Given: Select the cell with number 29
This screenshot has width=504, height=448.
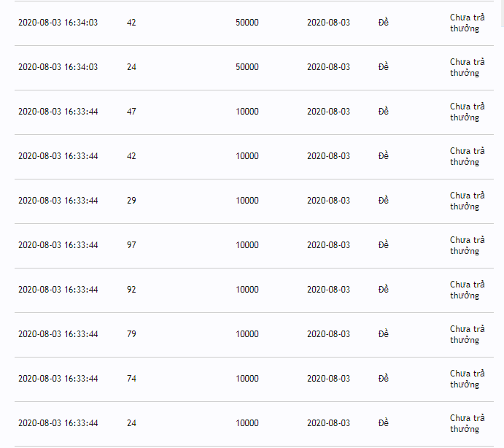Looking at the screenshot, I should (x=131, y=201).
